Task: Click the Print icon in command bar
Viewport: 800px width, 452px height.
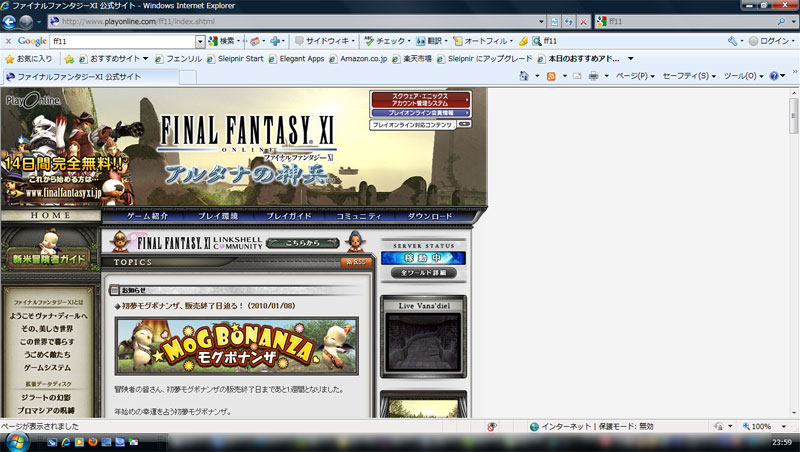Action: (593, 76)
